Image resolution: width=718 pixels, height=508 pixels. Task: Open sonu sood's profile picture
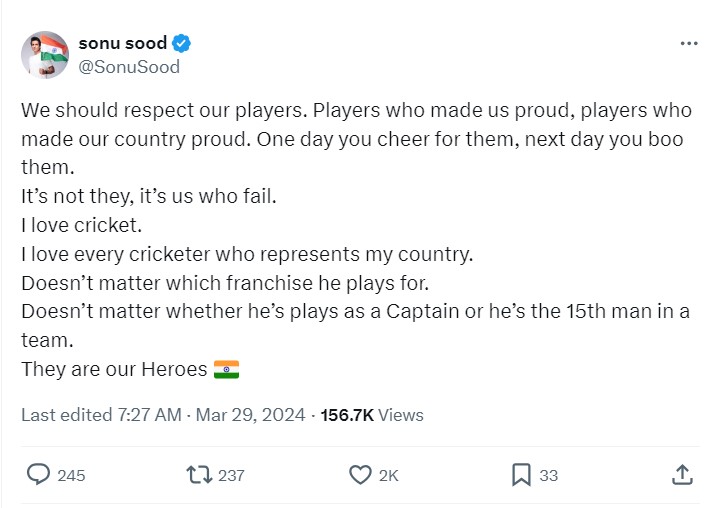[44, 54]
